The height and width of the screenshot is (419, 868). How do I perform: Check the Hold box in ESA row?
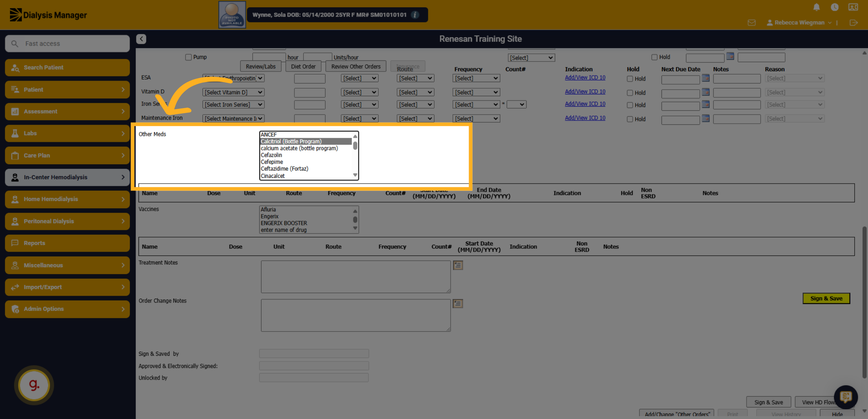tap(630, 79)
